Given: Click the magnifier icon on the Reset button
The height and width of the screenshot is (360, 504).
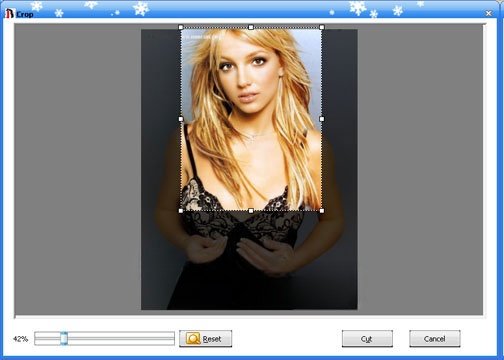Looking at the screenshot, I should [193, 338].
